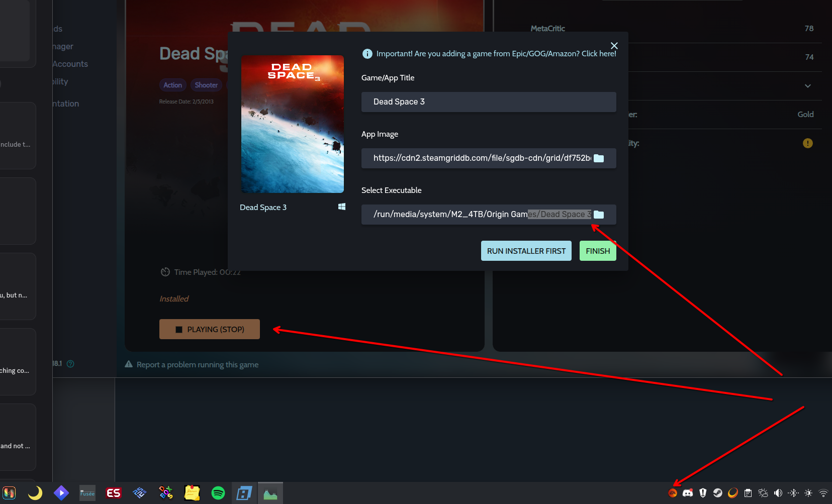Open the colorful striped app in the taskbar
The image size is (832, 504).
click(x=9, y=493)
